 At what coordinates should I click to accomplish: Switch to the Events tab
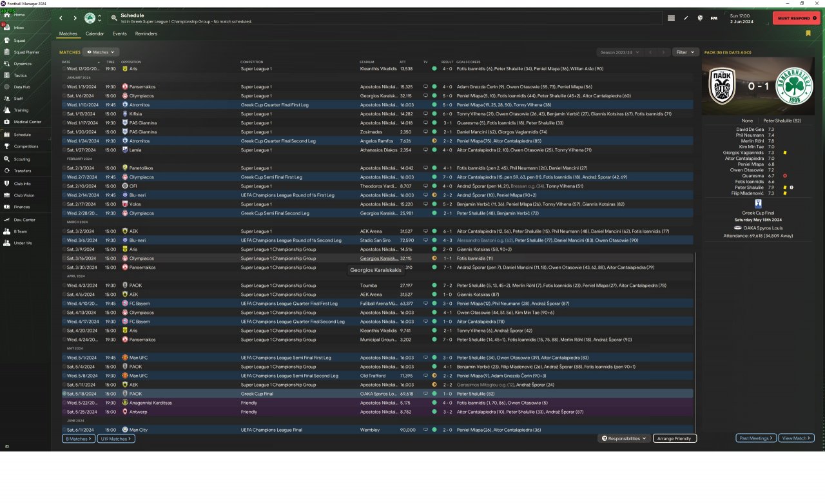(119, 34)
